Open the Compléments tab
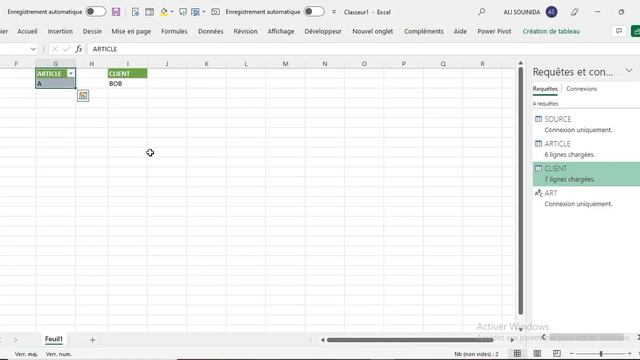This screenshot has height=360, width=640. pyautogui.click(x=424, y=31)
